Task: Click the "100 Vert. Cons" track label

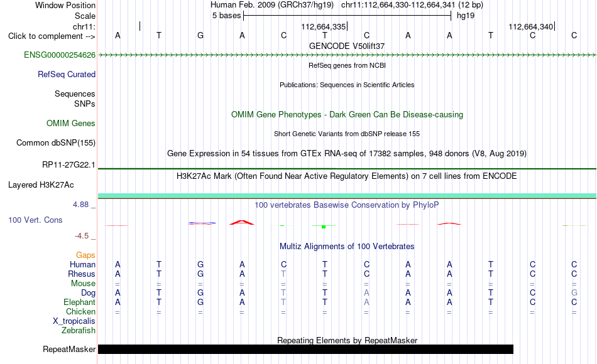Action: (35, 220)
